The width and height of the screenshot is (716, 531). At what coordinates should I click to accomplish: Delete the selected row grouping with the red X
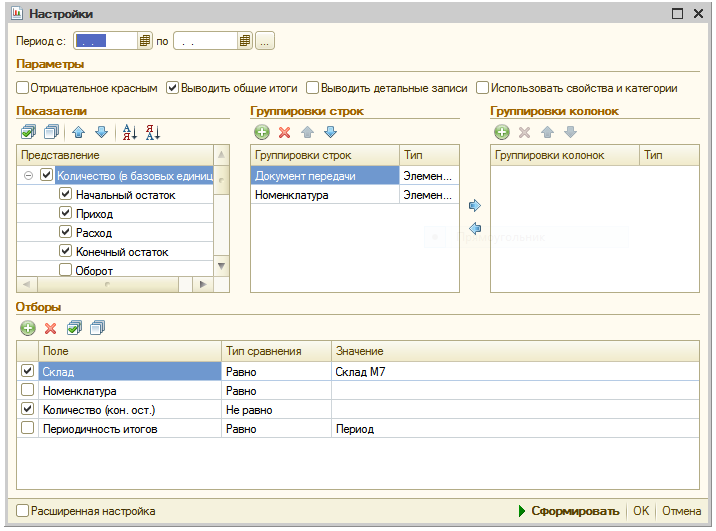click(x=284, y=132)
